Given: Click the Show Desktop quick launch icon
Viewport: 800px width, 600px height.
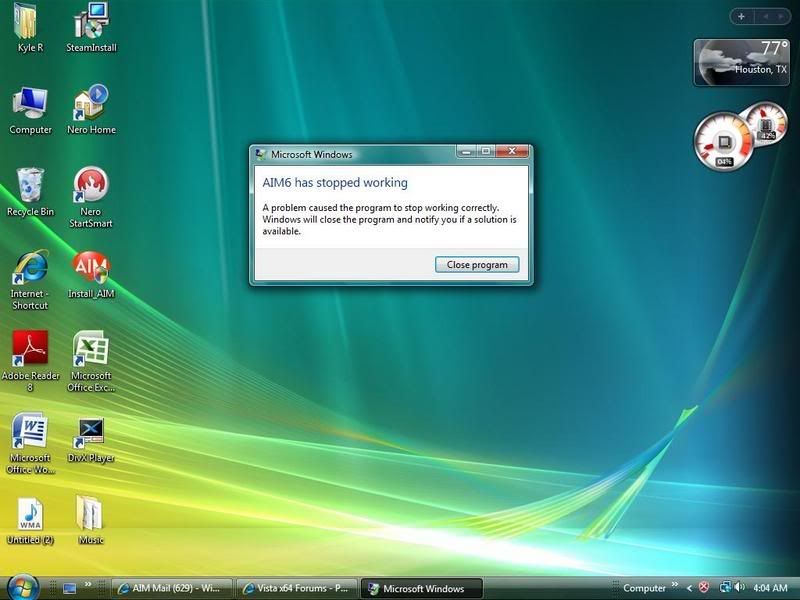Looking at the screenshot, I should 69,589.
